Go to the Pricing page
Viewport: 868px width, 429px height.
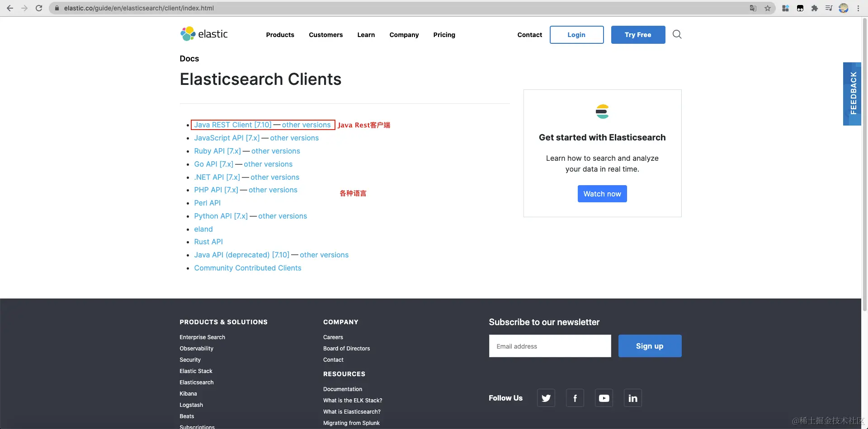(x=444, y=35)
